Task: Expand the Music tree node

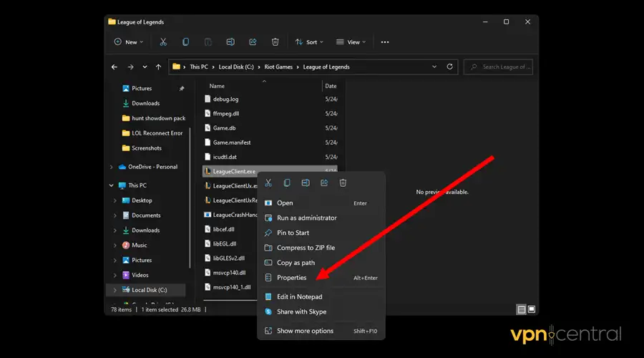Action: point(115,246)
